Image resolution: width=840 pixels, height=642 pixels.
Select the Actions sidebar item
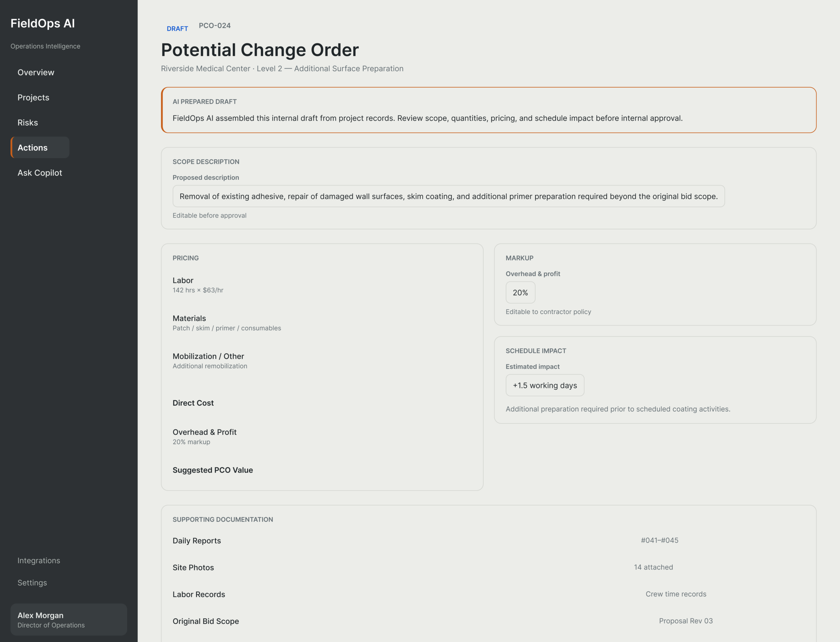40,147
